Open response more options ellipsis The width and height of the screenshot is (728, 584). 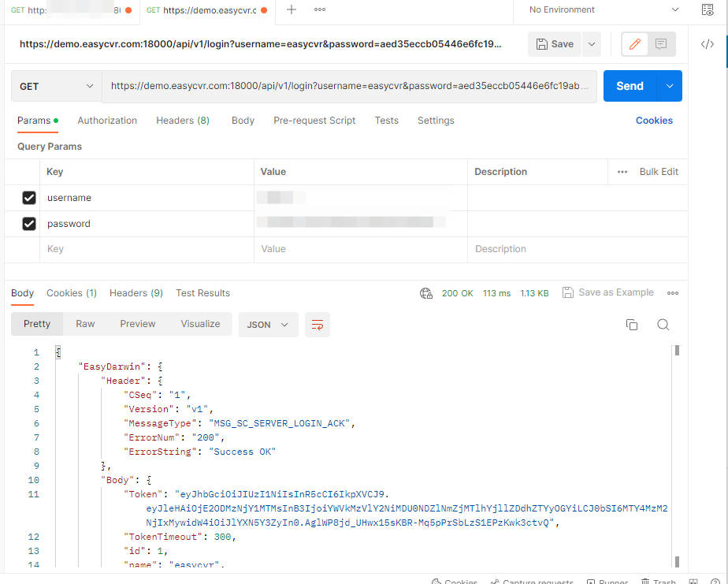pos(672,293)
